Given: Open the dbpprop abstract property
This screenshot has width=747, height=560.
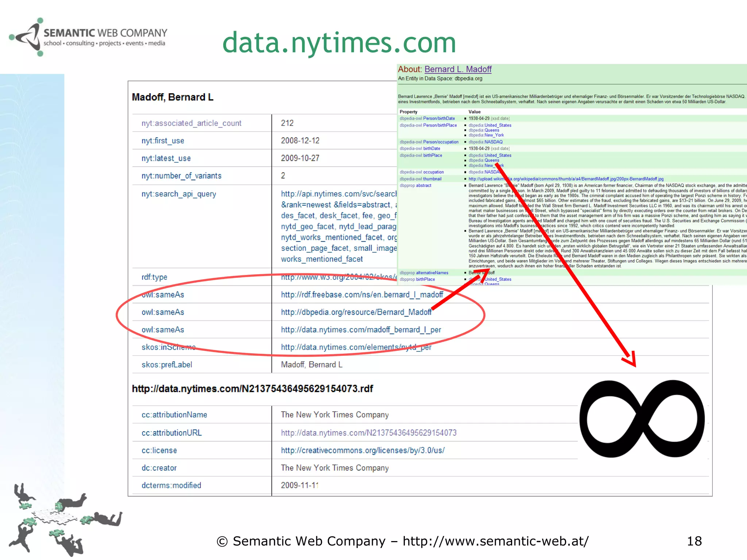Looking at the screenshot, I should tap(415, 185).
